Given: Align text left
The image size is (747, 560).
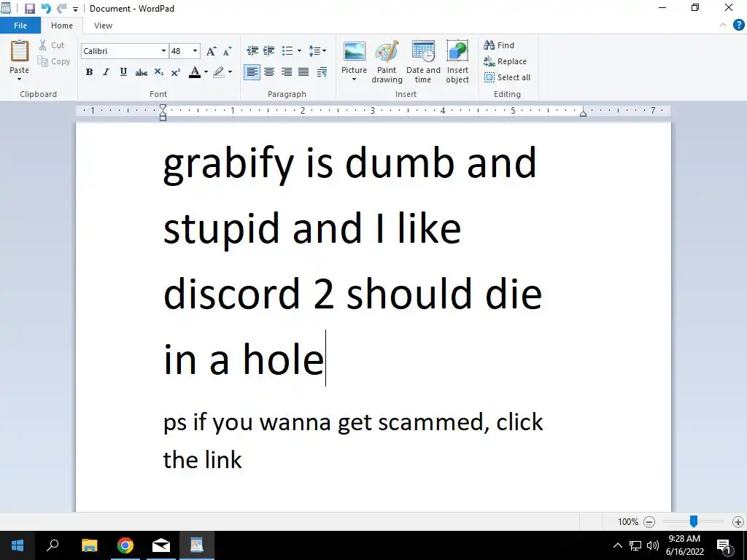Looking at the screenshot, I should [x=252, y=72].
